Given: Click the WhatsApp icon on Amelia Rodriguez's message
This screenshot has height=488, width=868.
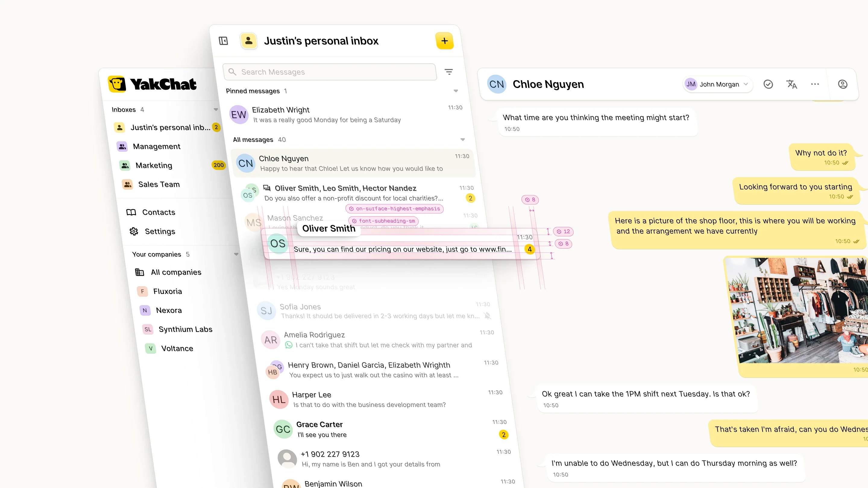Looking at the screenshot, I should [x=289, y=345].
